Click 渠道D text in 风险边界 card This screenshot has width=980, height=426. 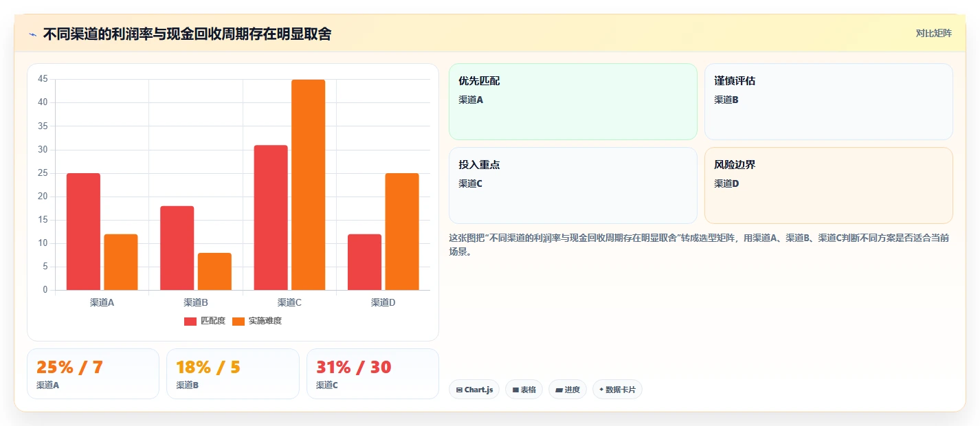[726, 183]
